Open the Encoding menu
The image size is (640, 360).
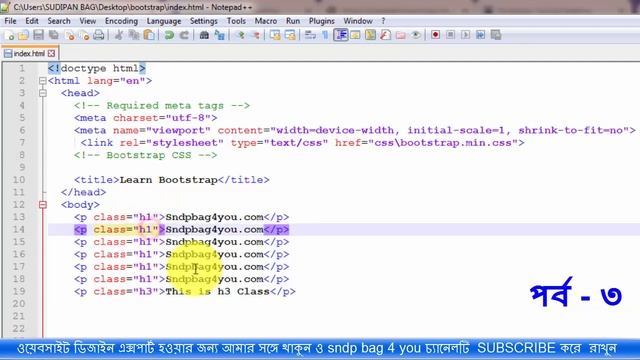point(121,21)
